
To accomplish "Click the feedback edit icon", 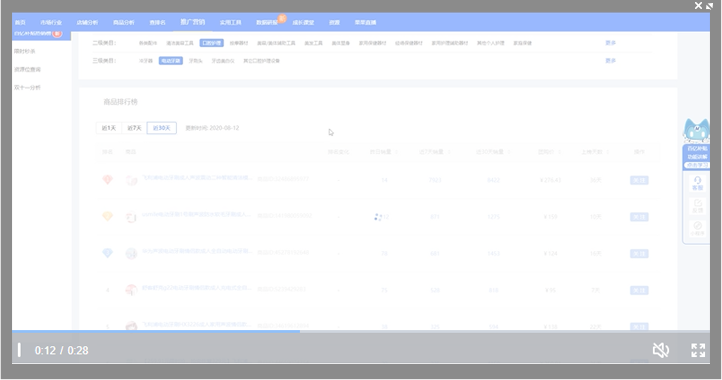I will [697, 206].
